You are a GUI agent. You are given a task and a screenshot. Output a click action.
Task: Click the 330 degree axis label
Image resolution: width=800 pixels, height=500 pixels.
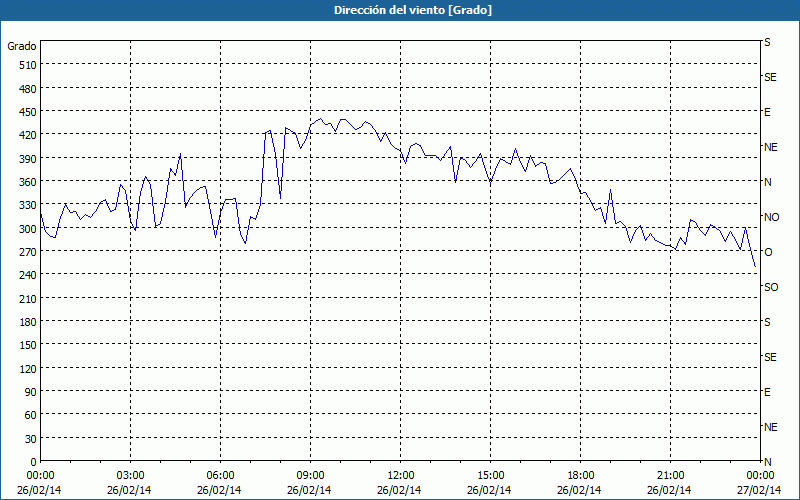[28, 205]
